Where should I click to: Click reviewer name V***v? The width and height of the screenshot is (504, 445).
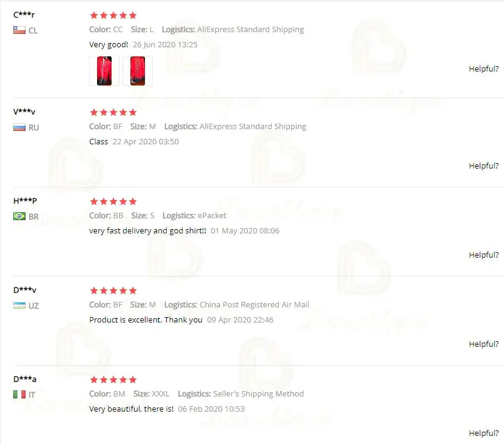tap(24, 112)
